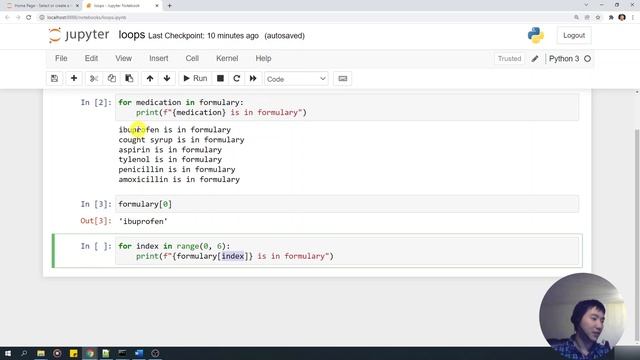Close the Home Page browser tab

tap(77, 6)
